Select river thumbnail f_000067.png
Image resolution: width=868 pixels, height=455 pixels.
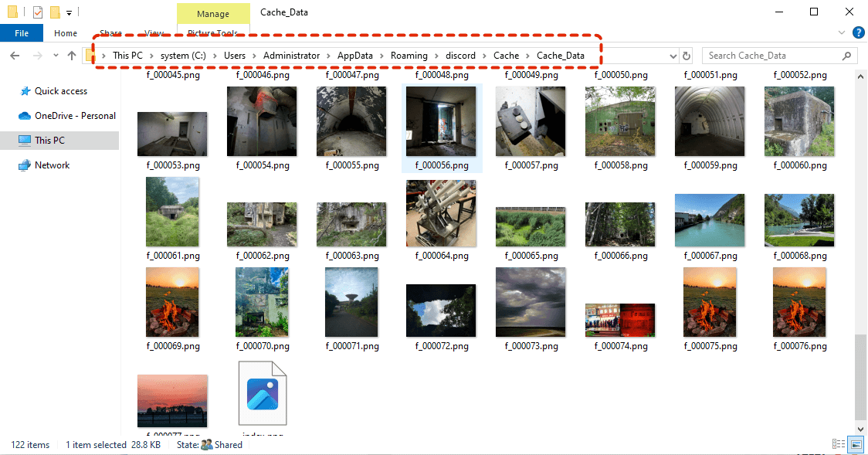tap(710, 220)
